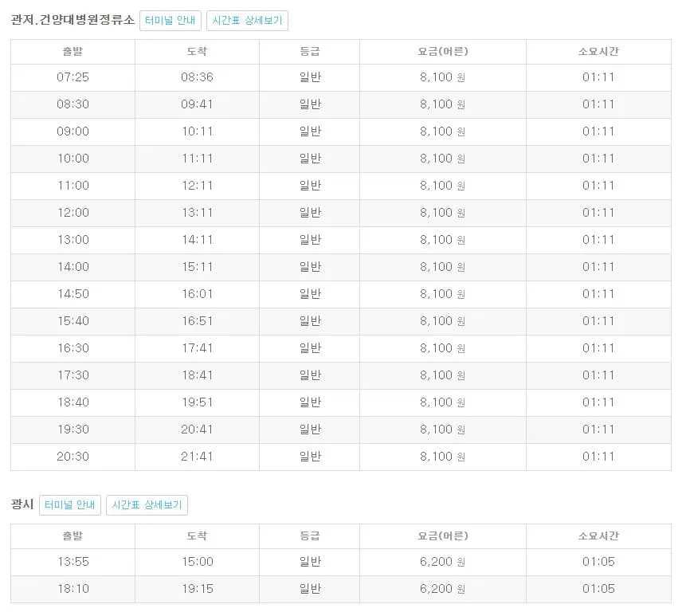The height and width of the screenshot is (616, 682).
Task: Click the 8,100 원 fare in the 20:30 row
Action: click(x=442, y=457)
